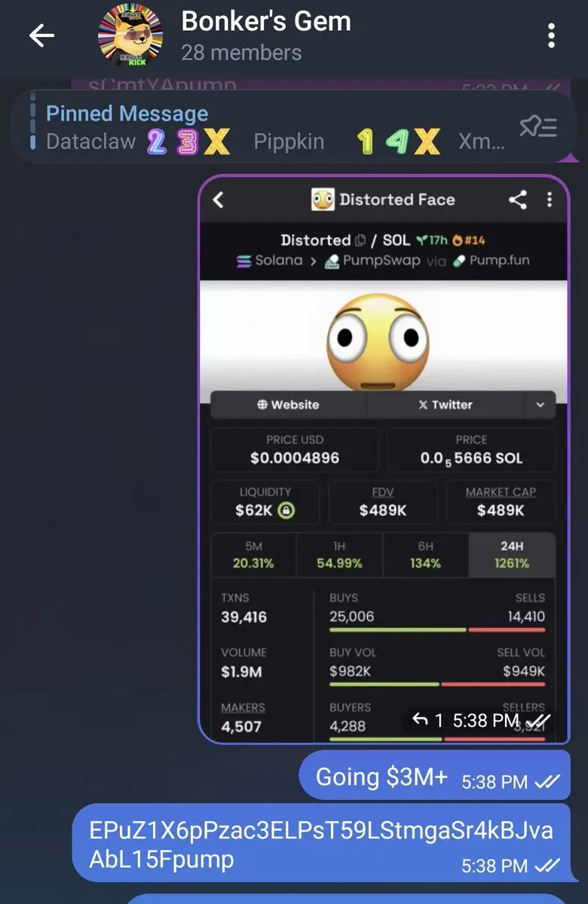This screenshot has height=904, width=588.
Task: Tap the BUYS 25,006 value
Action: (x=351, y=616)
